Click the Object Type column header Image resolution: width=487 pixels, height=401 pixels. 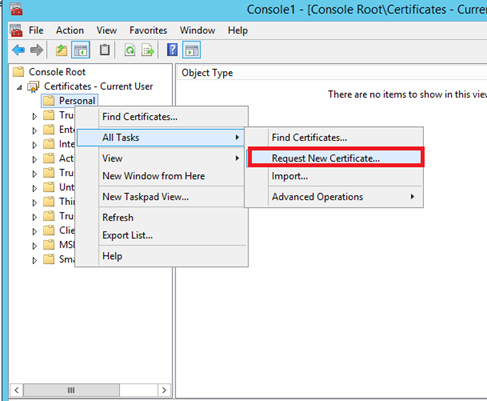point(207,73)
